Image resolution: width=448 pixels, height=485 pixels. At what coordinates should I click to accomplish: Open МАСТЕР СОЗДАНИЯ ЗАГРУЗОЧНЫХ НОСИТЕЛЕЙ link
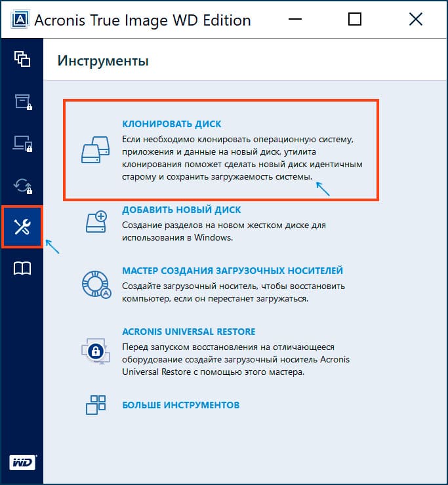(x=232, y=271)
